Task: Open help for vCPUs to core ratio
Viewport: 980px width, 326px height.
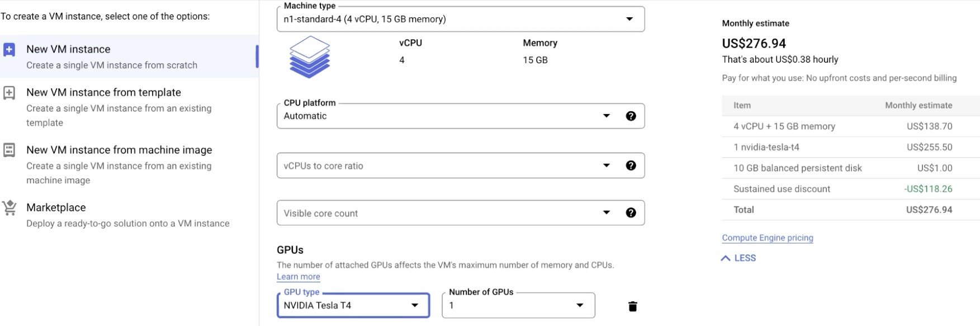Action: [x=631, y=166]
